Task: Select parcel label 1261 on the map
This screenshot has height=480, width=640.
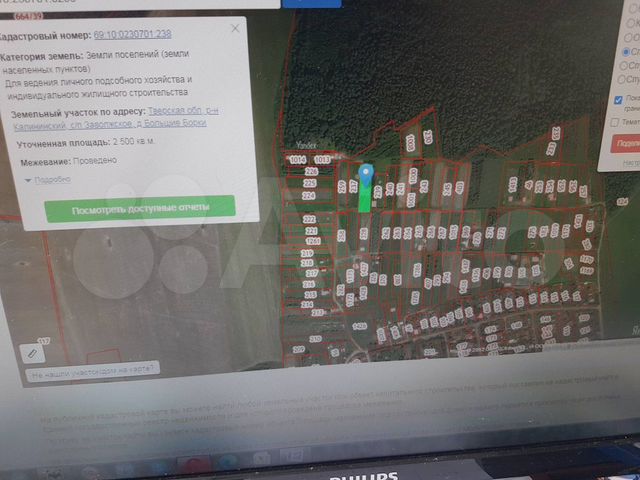Action: click(x=313, y=241)
